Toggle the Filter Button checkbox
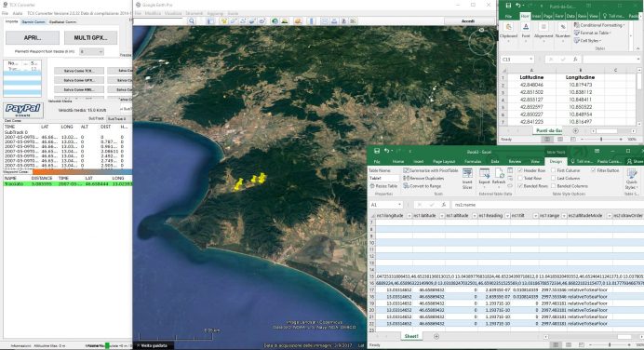Viewport: 644px width, 350px height. tap(593, 170)
